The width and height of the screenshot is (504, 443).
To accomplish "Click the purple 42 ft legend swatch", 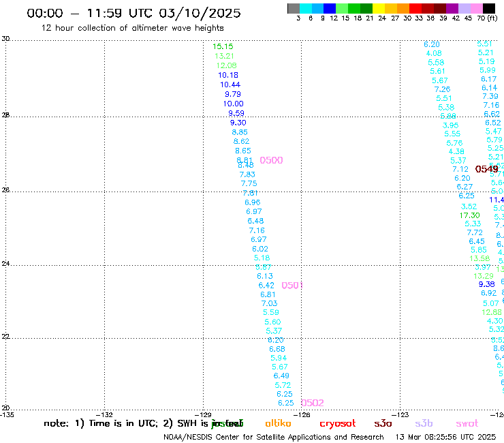I will tap(452, 8).
